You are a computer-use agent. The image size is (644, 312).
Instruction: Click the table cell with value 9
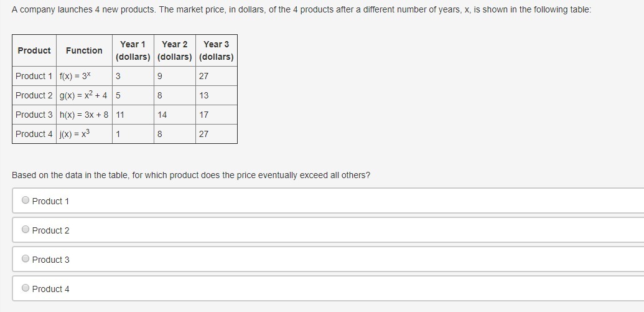point(161,76)
